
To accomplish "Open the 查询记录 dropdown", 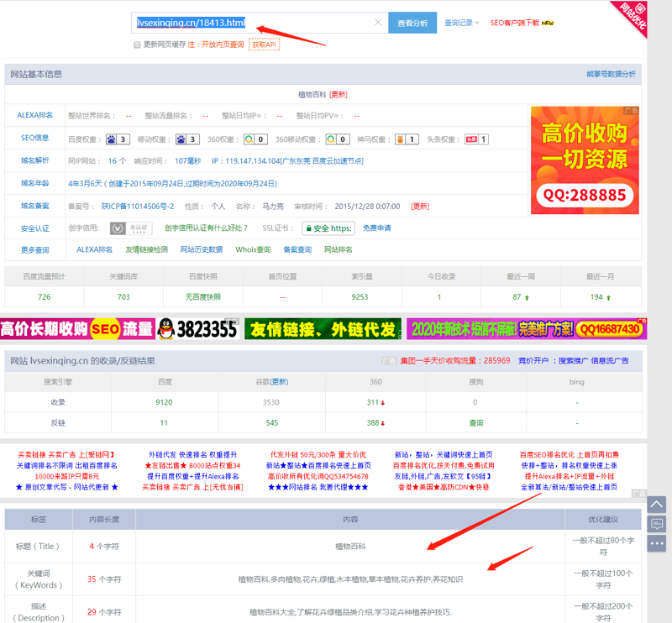I will 461,23.
